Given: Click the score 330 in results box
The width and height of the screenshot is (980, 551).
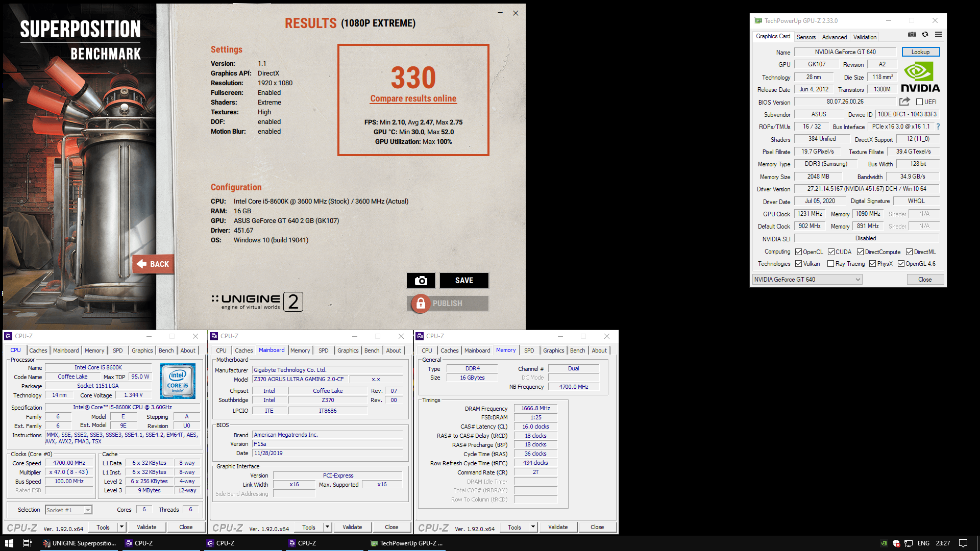Looking at the screenshot, I should 413,78.
